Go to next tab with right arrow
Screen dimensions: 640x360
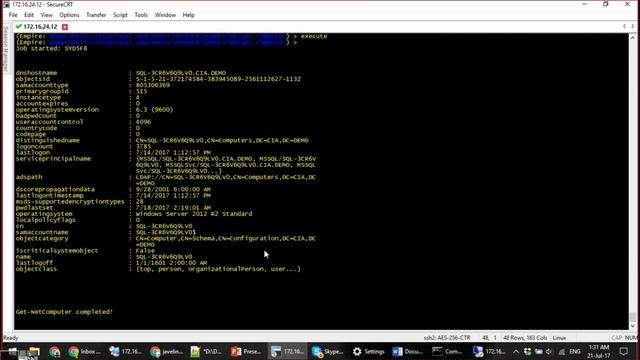coord(633,27)
